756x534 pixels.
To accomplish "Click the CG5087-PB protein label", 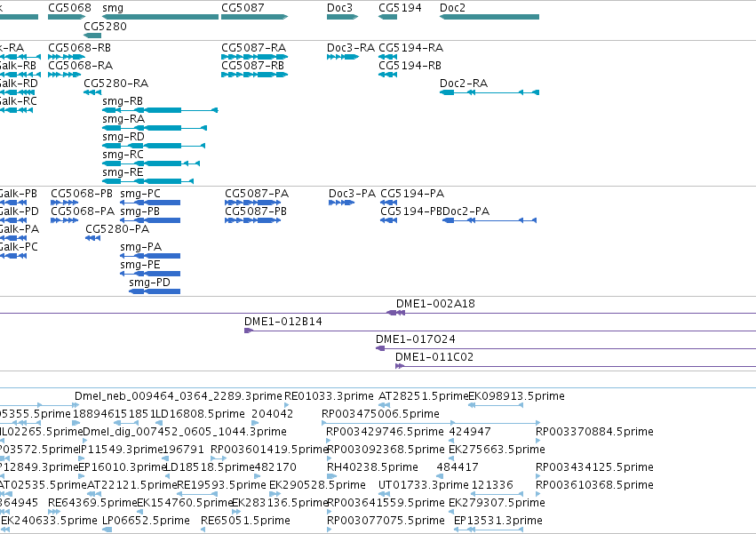I will 256,211.
